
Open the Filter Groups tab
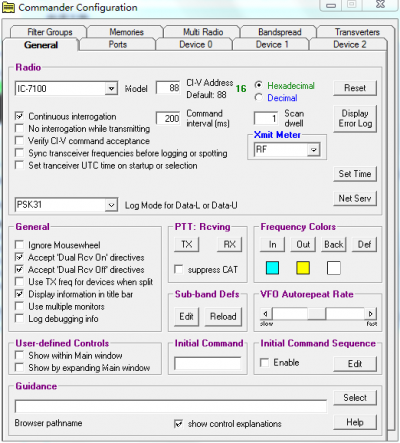click(50, 32)
